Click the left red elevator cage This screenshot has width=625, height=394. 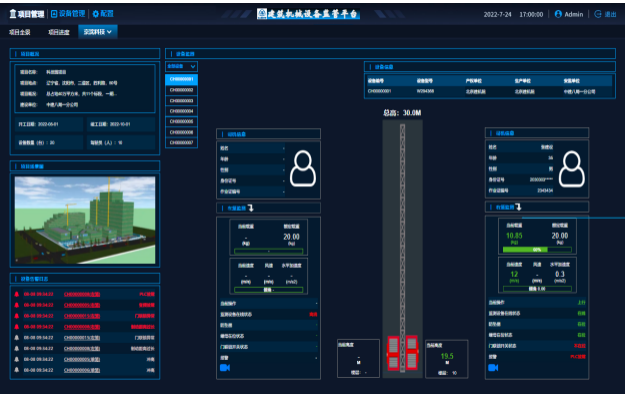(393, 353)
